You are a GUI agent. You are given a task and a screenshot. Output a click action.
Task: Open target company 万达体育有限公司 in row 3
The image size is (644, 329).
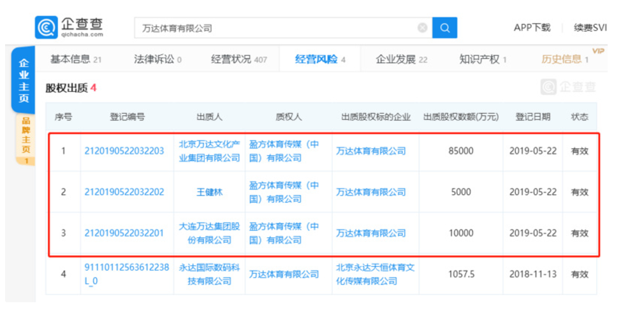[x=371, y=233]
